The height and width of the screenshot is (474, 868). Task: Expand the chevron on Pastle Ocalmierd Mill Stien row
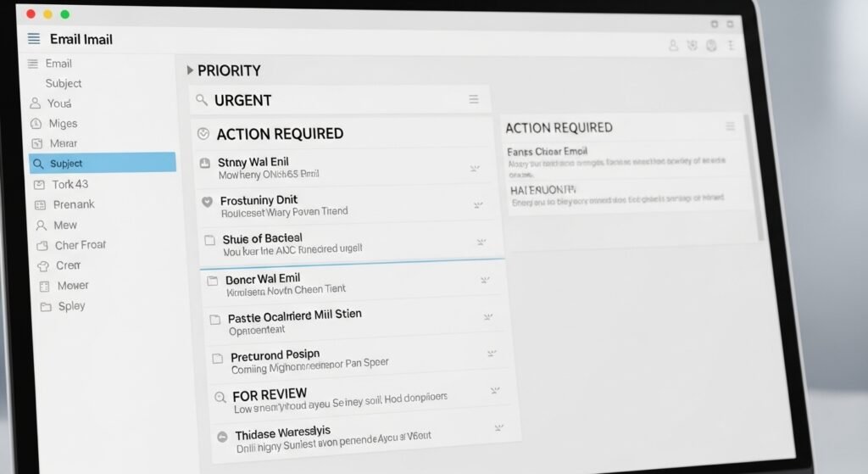click(488, 317)
